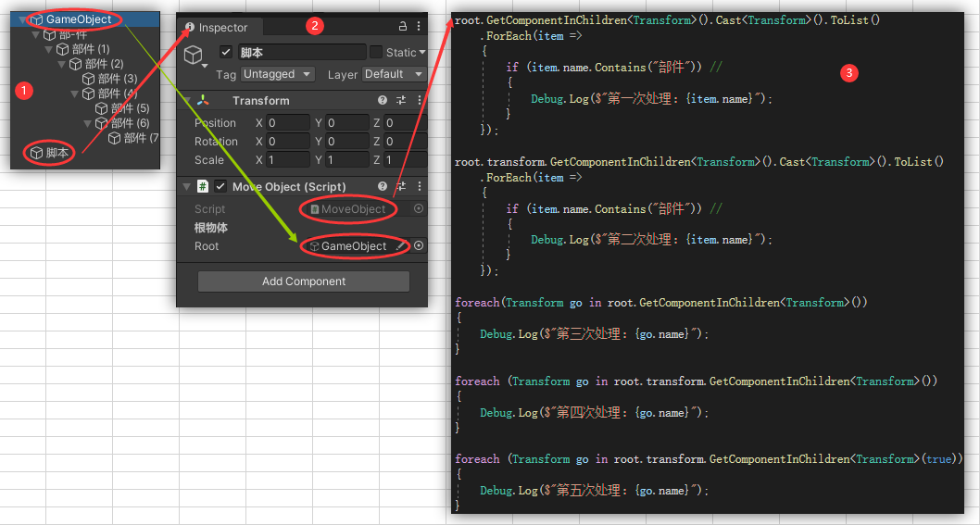Select the GameObject cube icon in hierarchy
Screen dimensions: 980x525
click(x=37, y=19)
